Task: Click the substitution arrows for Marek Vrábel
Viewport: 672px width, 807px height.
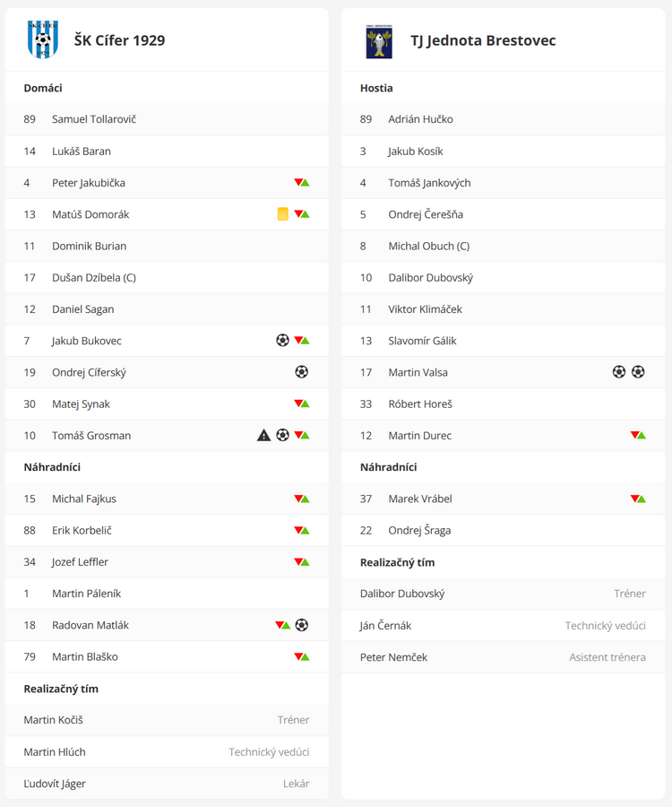Action: [x=638, y=499]
